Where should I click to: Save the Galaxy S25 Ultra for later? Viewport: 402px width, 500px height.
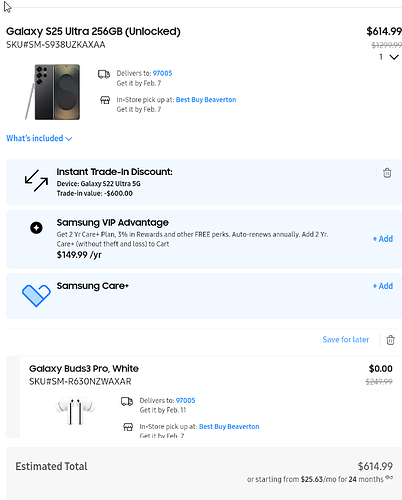(346, 340)
